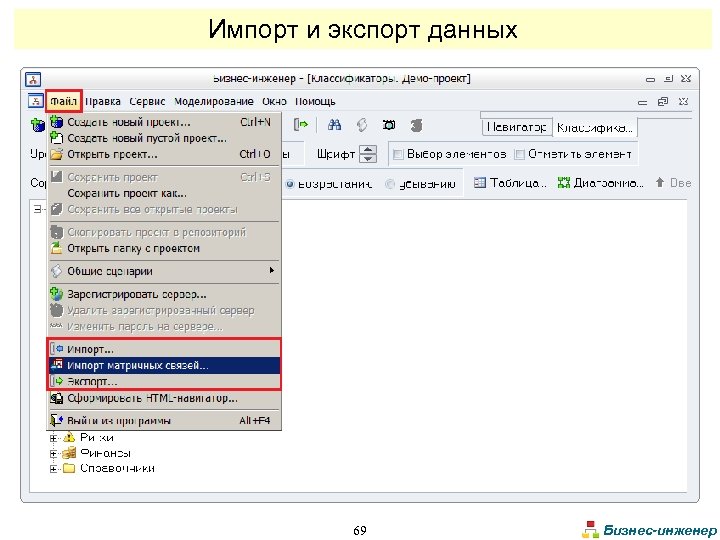
Task: Open the Помощь menu
Action: coord(315,101)
